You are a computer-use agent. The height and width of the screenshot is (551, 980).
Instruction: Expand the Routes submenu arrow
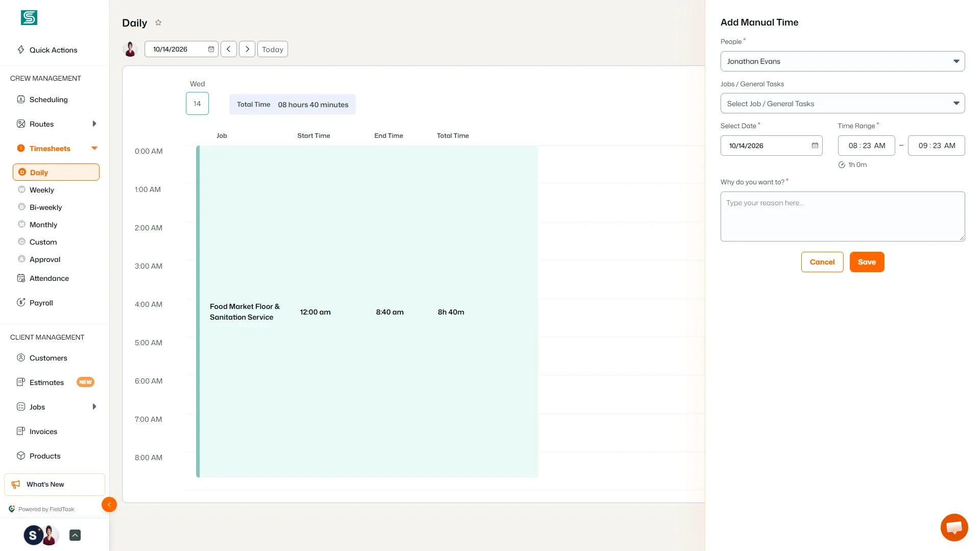(x=94, y=124)
